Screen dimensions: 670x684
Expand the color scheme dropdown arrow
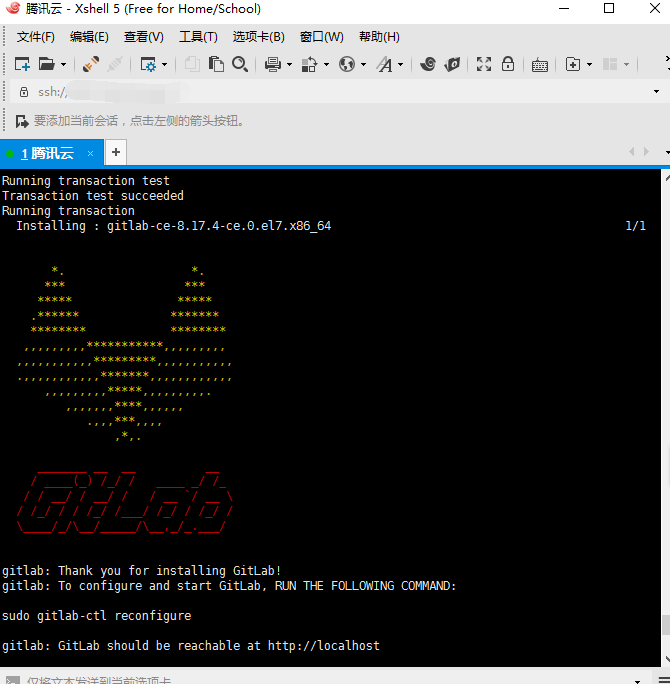[326, 65]
